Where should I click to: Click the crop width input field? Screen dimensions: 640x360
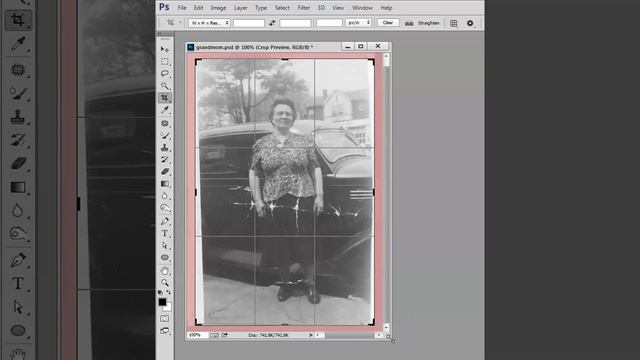point(249,23)
